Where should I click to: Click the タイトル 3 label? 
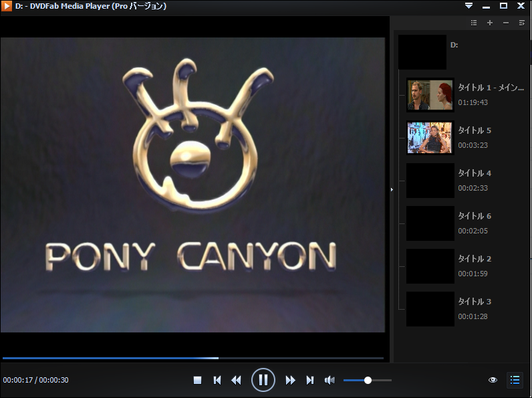(475, 302)
